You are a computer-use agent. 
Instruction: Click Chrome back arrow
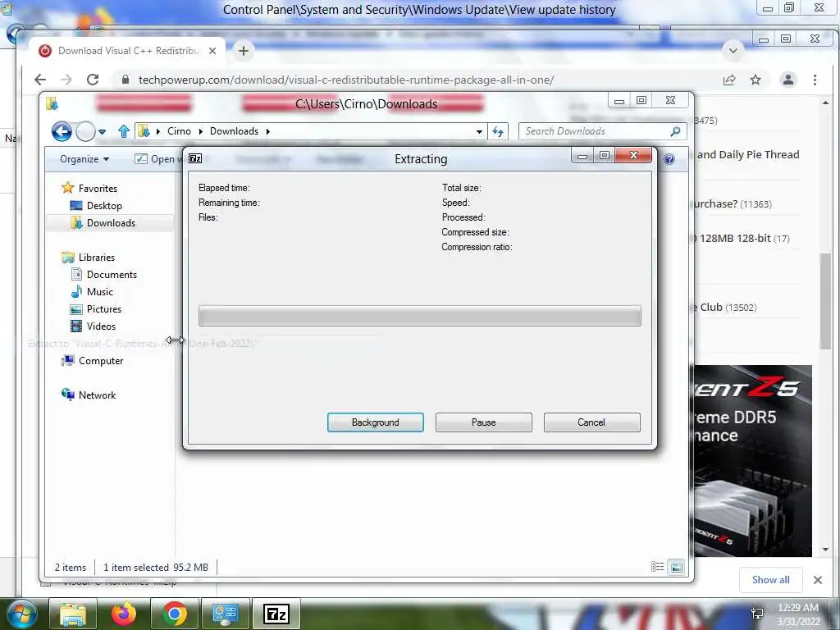[x=40, y=80]
